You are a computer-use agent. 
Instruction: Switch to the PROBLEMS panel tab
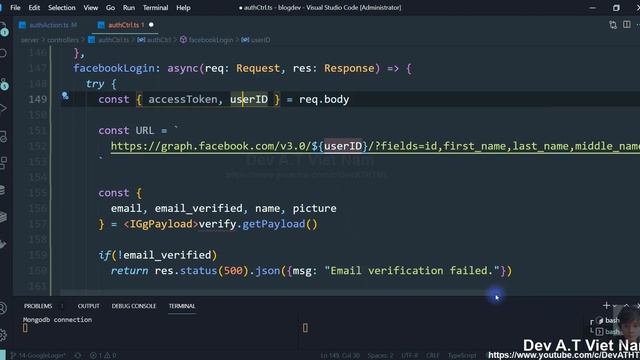(x=38, y=306)
